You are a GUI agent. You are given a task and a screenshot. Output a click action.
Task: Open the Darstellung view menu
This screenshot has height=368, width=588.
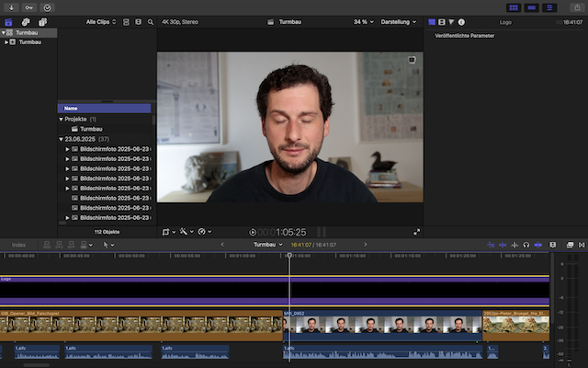398,22
